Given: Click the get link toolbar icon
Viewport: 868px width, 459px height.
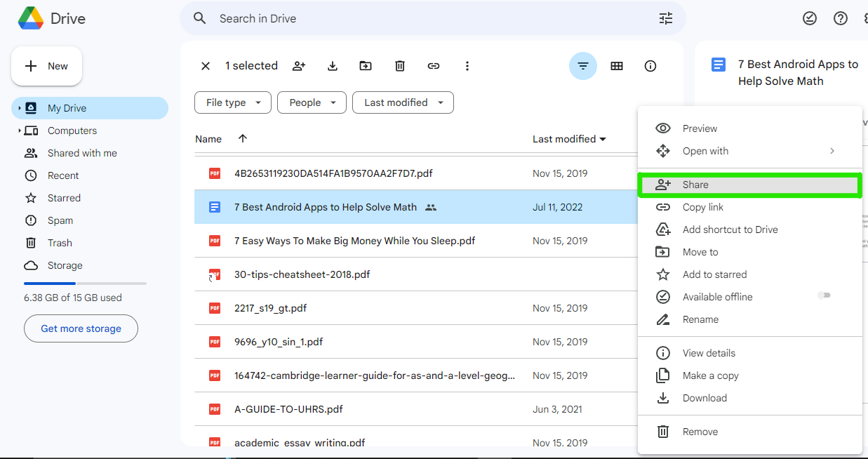Looking at the screenshot, I should point(434,66).
